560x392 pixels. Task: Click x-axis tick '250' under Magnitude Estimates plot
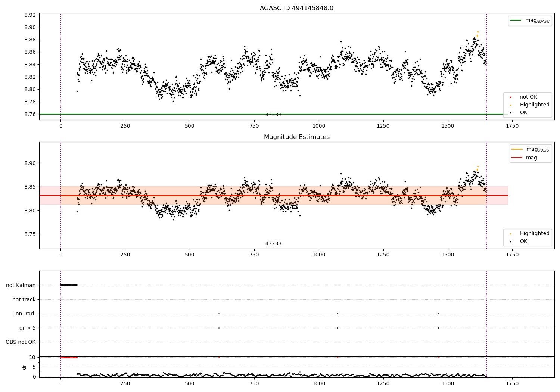point(125,255)
